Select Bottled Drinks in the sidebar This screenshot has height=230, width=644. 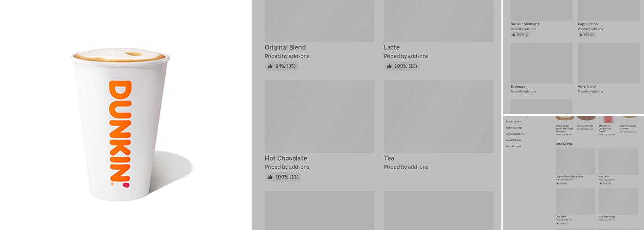click(x=513, y=140)
